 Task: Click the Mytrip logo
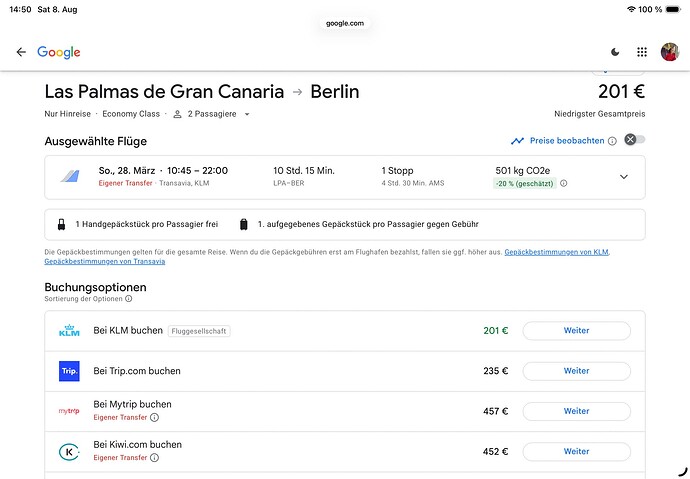point(69,411)
